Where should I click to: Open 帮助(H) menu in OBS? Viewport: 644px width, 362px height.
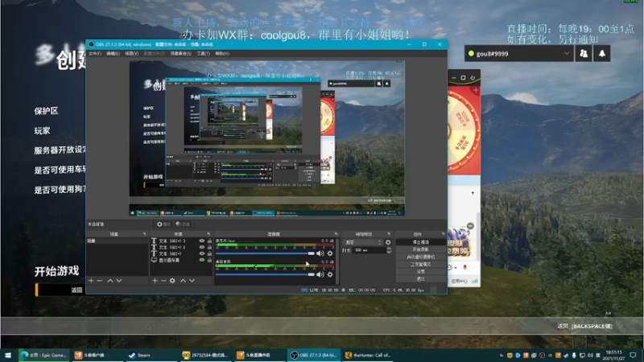coord(222,53)
